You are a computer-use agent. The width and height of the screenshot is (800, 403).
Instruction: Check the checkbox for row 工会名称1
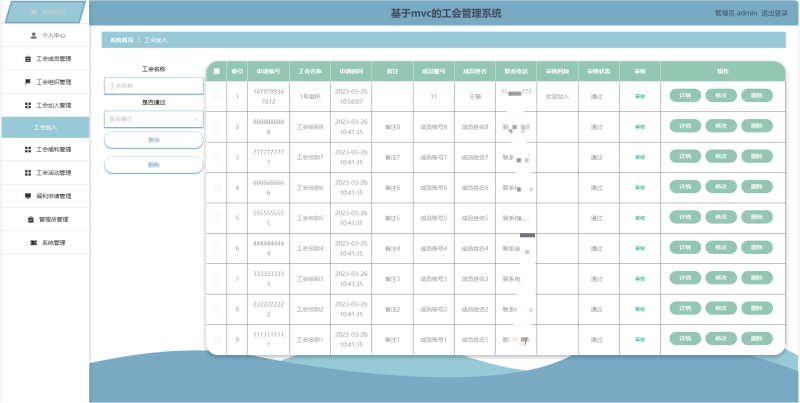(217, 340)
